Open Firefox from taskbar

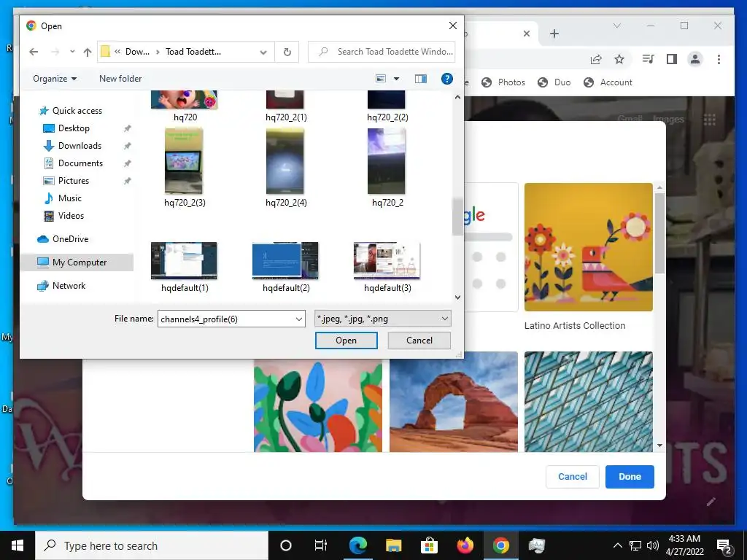465,545
